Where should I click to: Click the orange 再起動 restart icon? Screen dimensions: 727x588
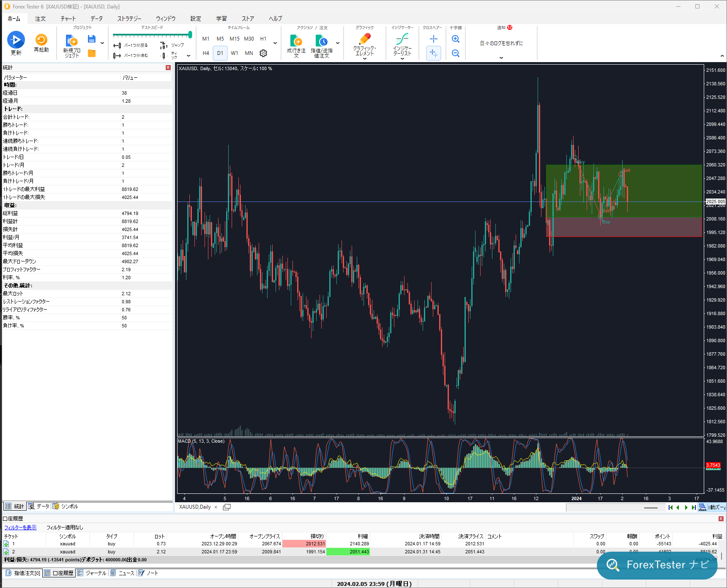point(41,40)
